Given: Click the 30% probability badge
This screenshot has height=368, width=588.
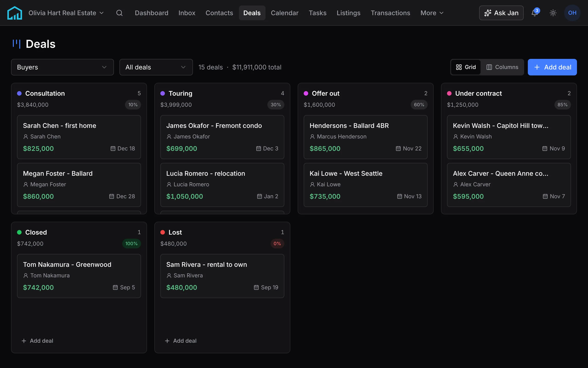Looking at the screenshot, I should [x=276, y=105].
